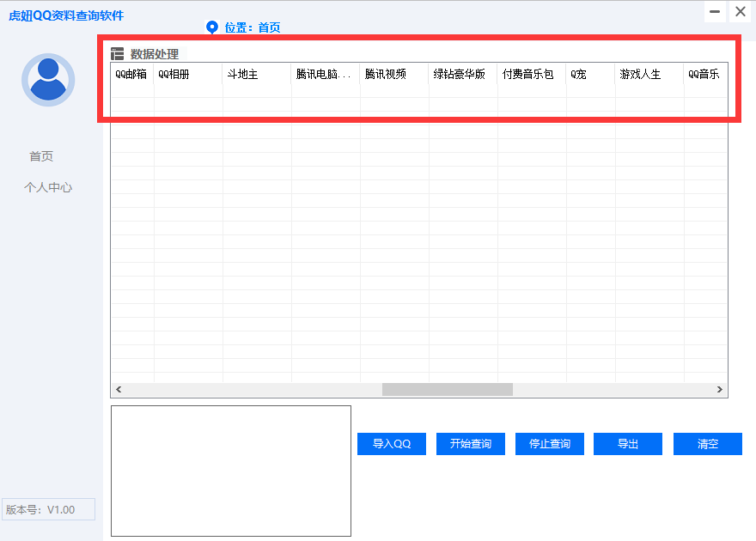Select the 斗地主 column header
This screenshot has height=541, width=756.
tap(257, 74)
